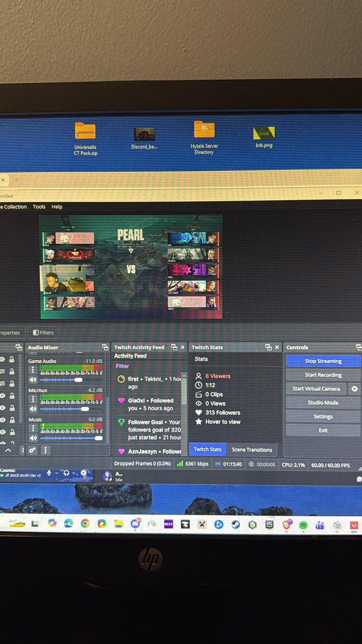This screenshot has height=644, width=362.
Task: Mute the Game Audio speaker icon
Action: tap(33, 379)
